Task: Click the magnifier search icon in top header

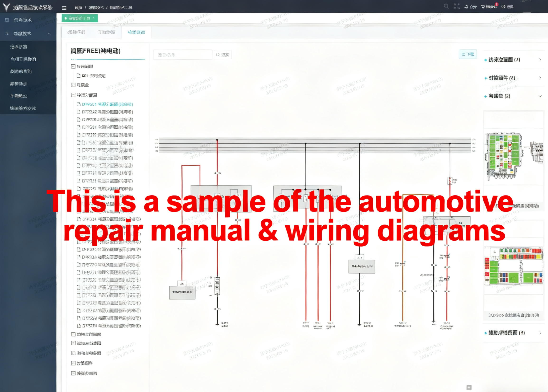Action: click(446, 6)
